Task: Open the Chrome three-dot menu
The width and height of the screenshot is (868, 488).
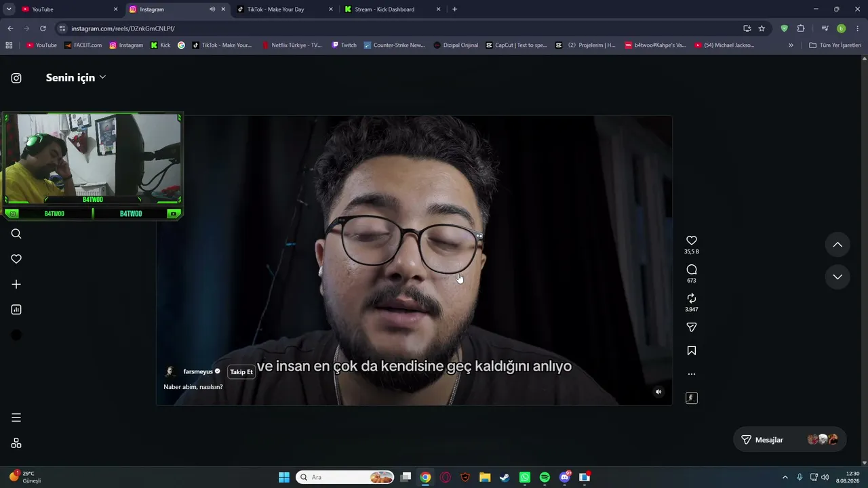Action: 858,28
